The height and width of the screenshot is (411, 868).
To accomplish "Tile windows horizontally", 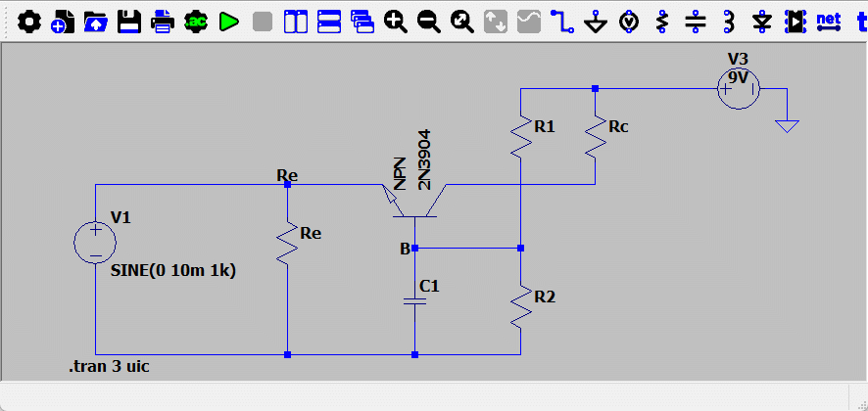I will 329,22.
